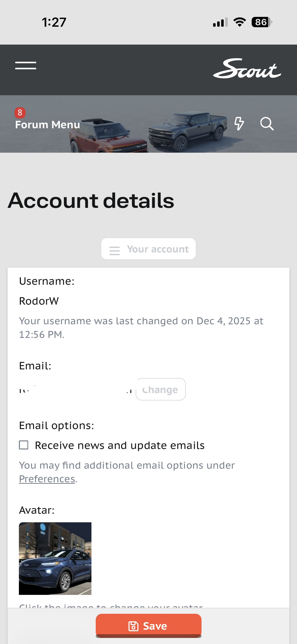
Task: Open What's New lightning bolt icon
Action: pyautogui.click(x=239, y=123)
